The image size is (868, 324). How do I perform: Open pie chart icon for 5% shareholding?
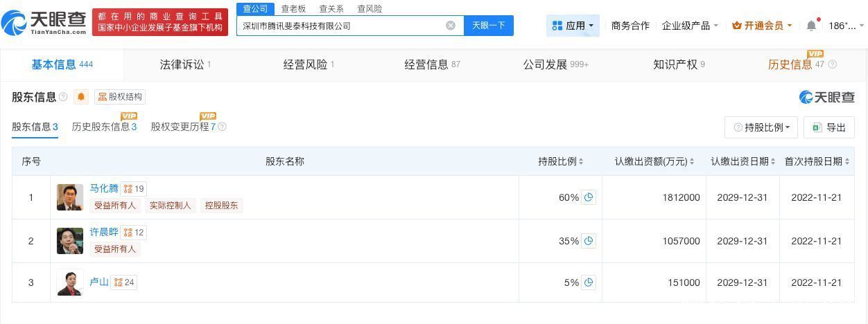click(589, 282)
